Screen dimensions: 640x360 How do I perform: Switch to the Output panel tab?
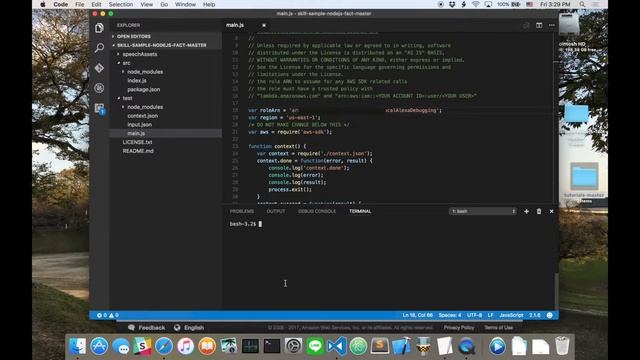pyautogui.click(x=276, y=211)
